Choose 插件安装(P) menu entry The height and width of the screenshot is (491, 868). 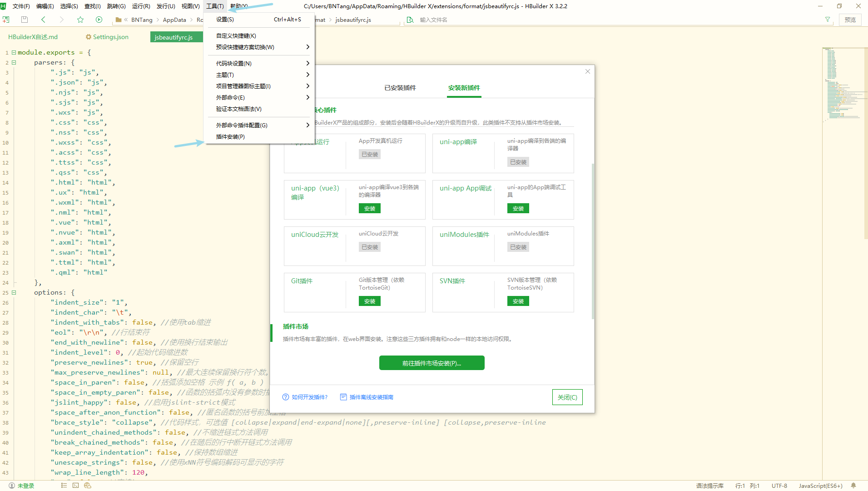click(259, 137)
